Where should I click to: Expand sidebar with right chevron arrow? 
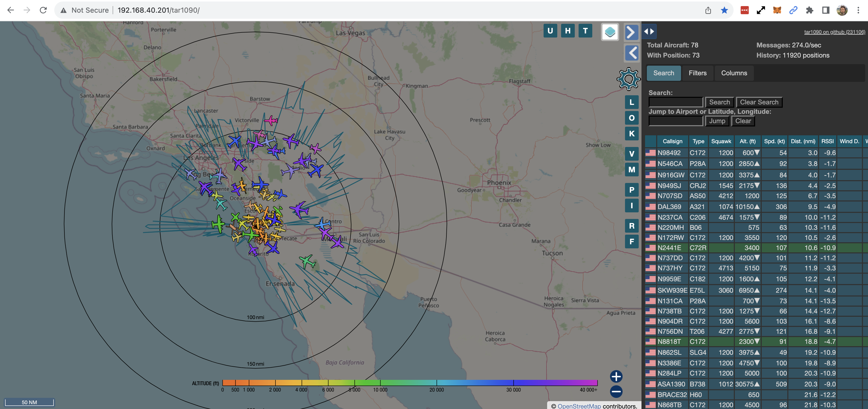(631, 32)
